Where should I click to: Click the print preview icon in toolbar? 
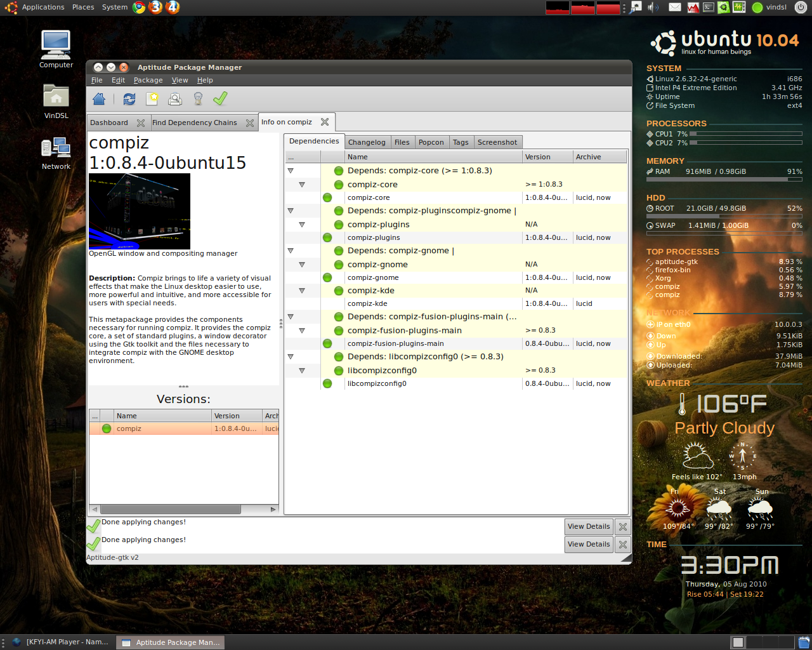(x=174, y=99)
